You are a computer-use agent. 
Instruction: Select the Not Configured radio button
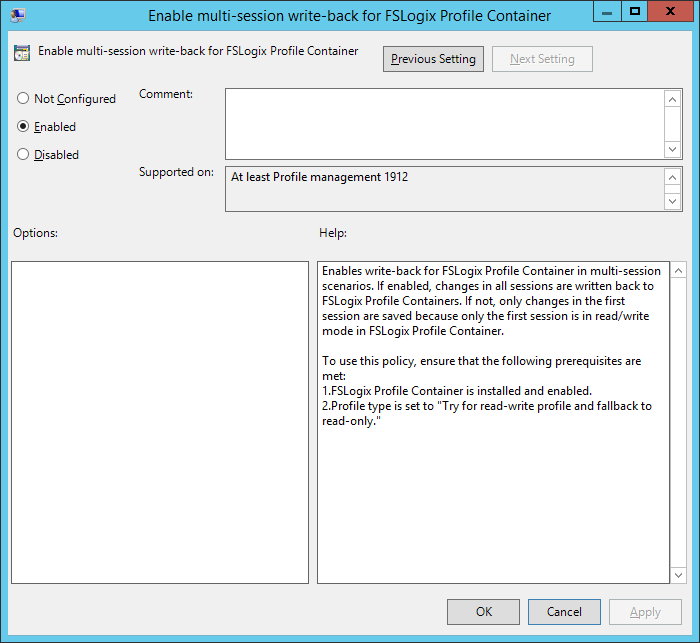[x=23, y=98]
